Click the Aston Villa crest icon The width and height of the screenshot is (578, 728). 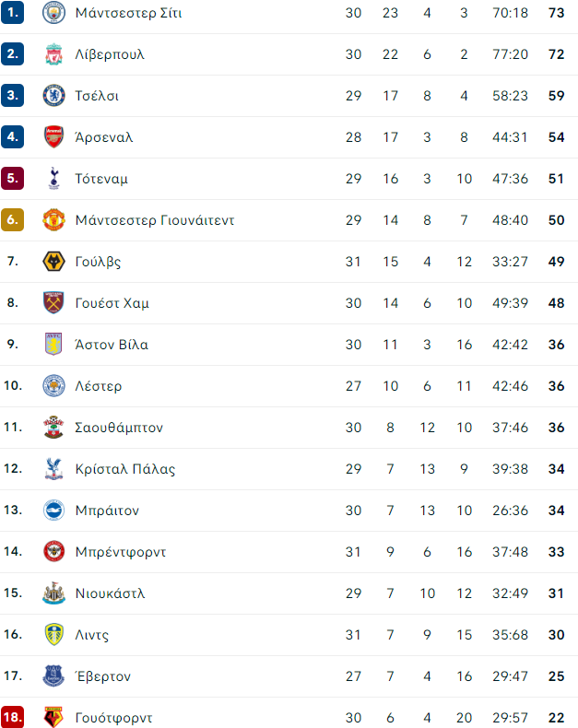54,345
